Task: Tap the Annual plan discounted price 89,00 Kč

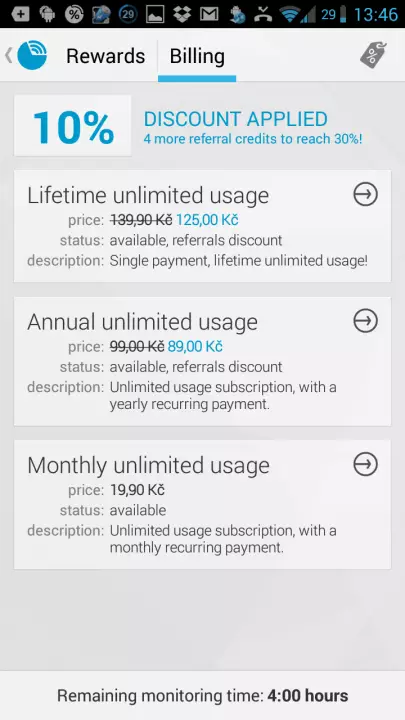Action: pos(195,346)
